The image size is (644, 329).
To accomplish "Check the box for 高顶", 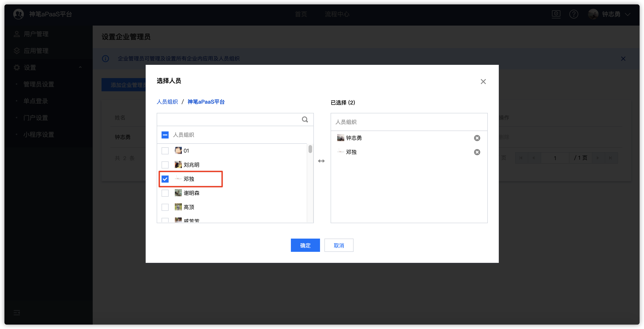I will tap(165, 207).
